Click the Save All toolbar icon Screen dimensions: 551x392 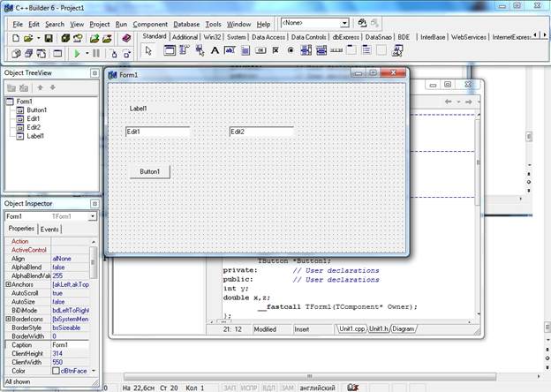[x=65, y=38]
